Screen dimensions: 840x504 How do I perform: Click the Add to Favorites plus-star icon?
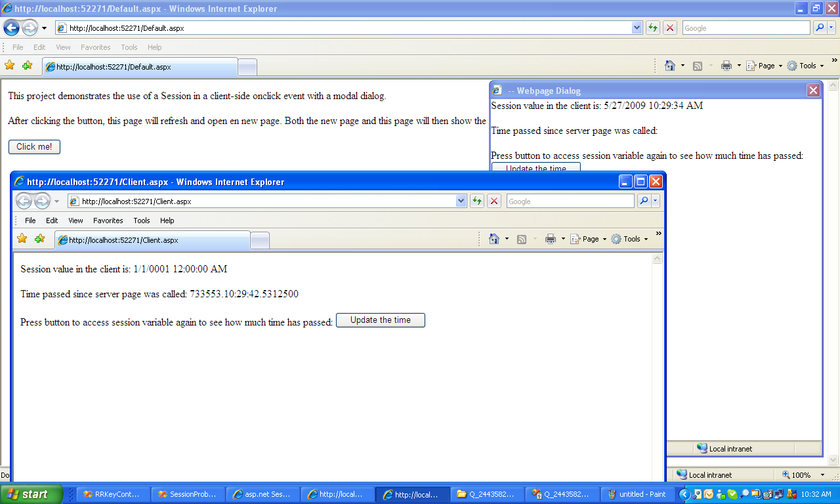pos(39,239)
